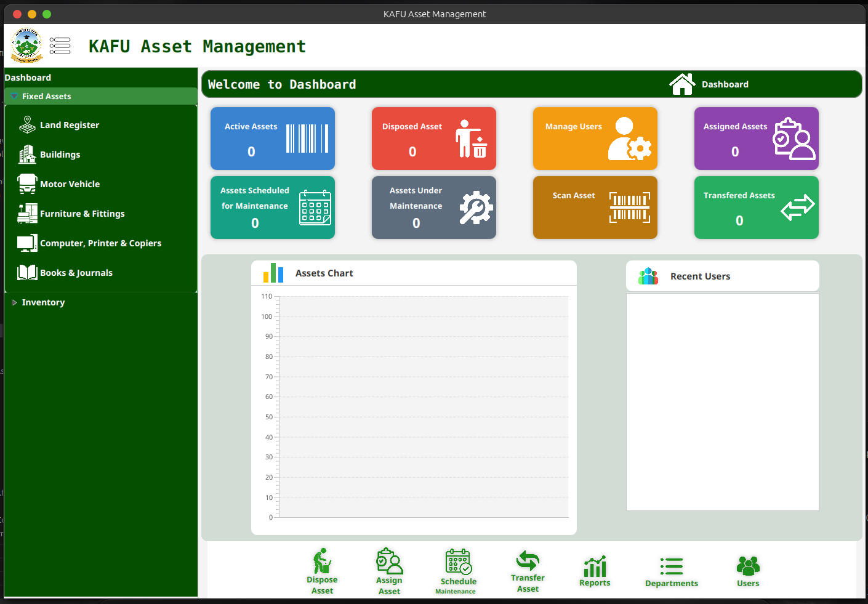The image size is (868, 604).
Task: Click the Scan Asset tile
Action: [595, 207]
